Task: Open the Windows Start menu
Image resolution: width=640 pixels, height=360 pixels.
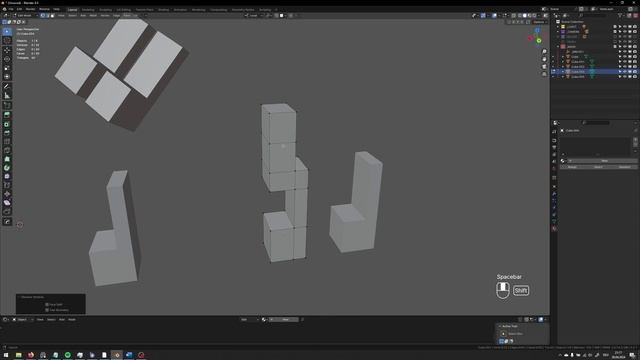Action: click(x=6, y=355)
